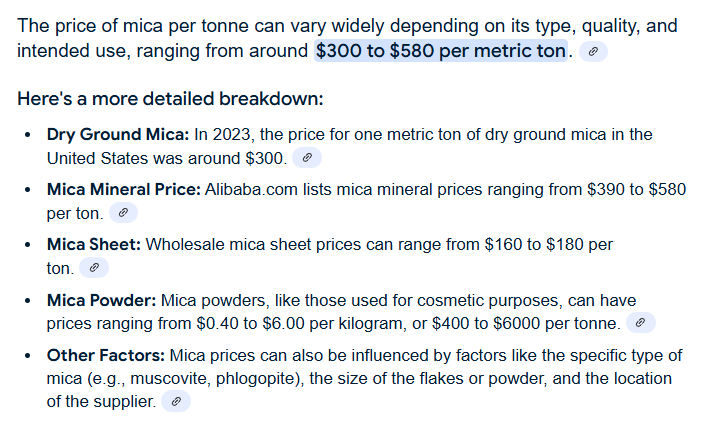Click the text '$160 to $180 per'

(x=549, y=244)
